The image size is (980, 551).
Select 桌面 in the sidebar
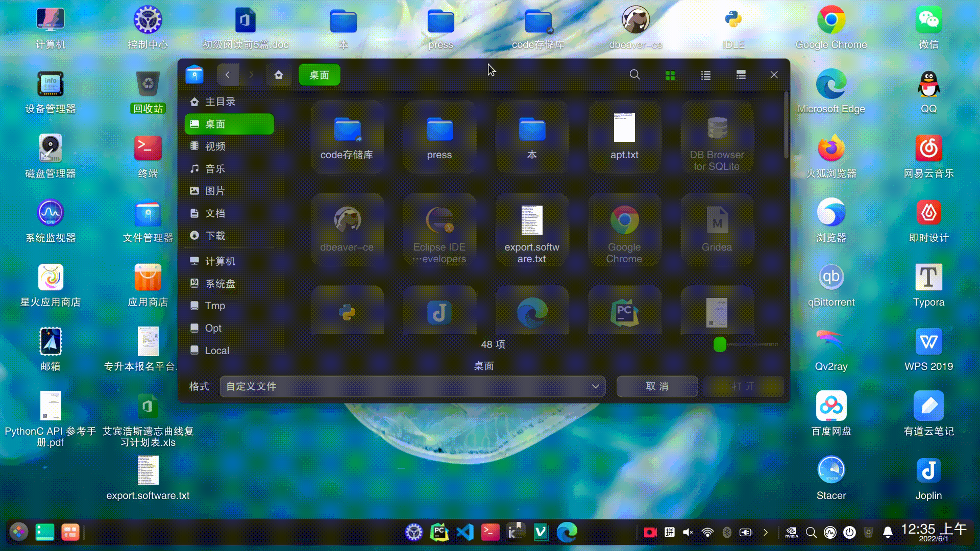pos(229,123)
